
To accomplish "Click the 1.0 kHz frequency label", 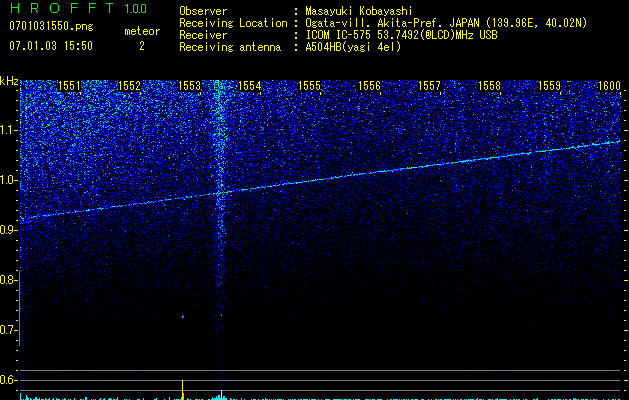I will pos(9,180).
